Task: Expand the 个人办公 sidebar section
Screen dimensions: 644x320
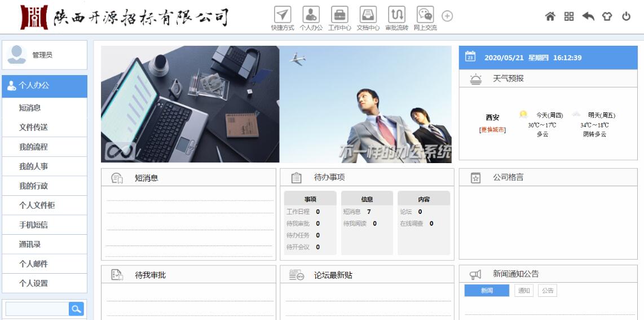Action: [45, 86]
